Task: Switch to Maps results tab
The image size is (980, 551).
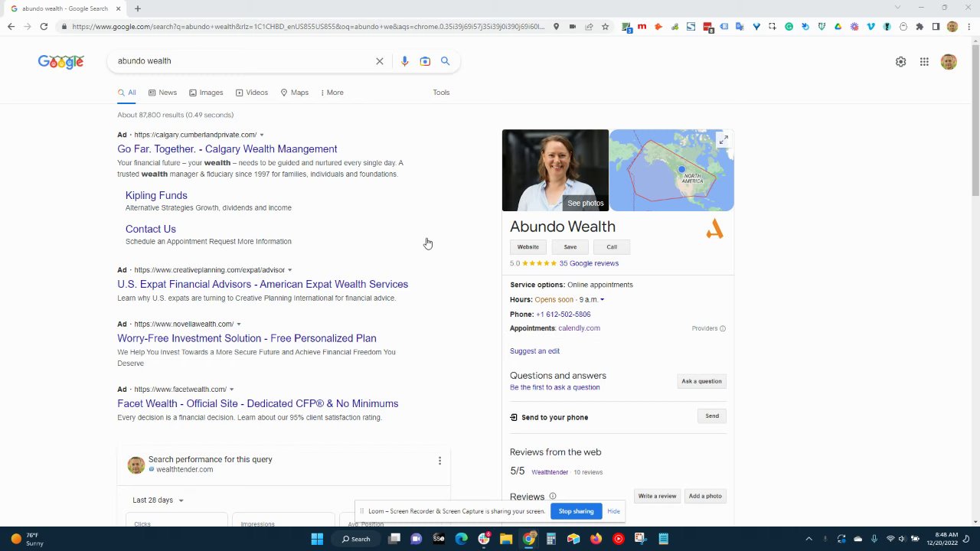Action: 295,93
